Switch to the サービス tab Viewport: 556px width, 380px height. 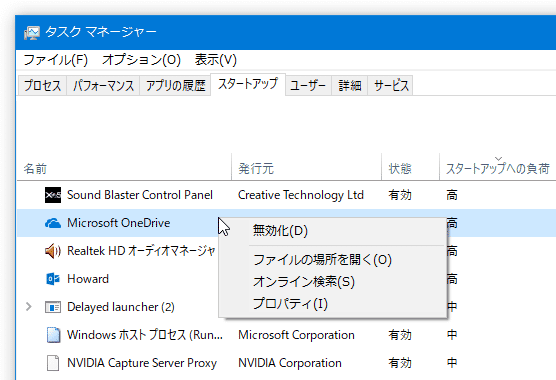coord(391,85)
